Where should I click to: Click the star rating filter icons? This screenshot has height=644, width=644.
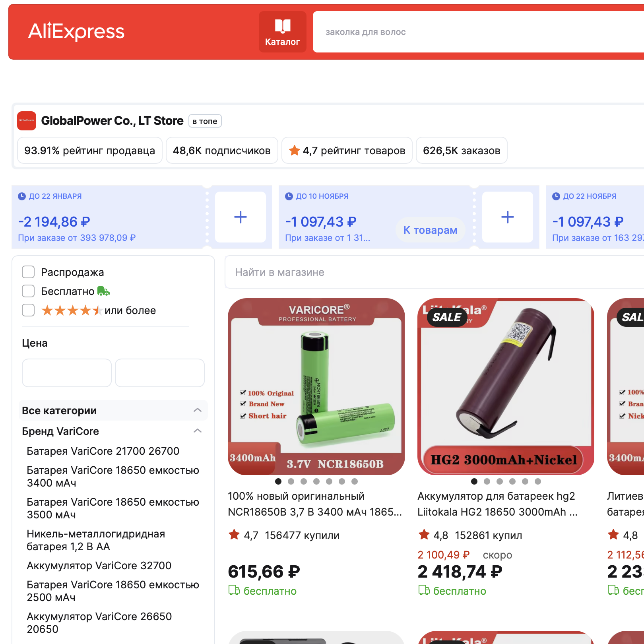pos(72,310)
